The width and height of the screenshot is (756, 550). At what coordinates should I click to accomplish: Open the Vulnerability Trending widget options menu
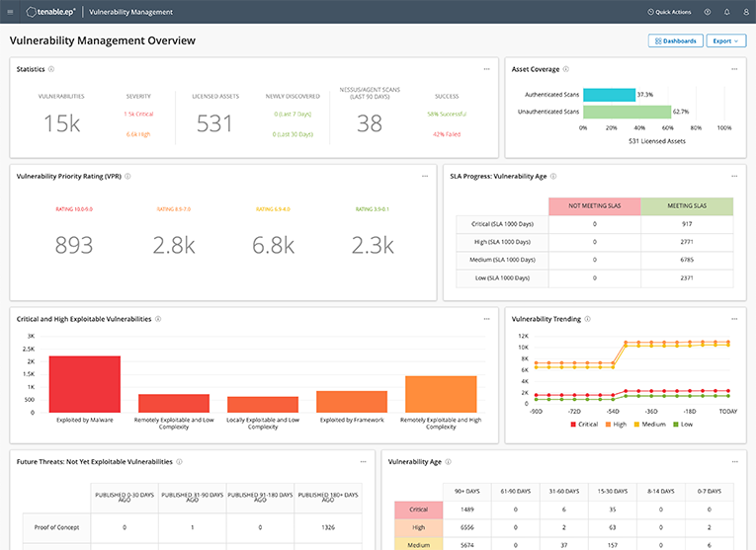point(734,319)
